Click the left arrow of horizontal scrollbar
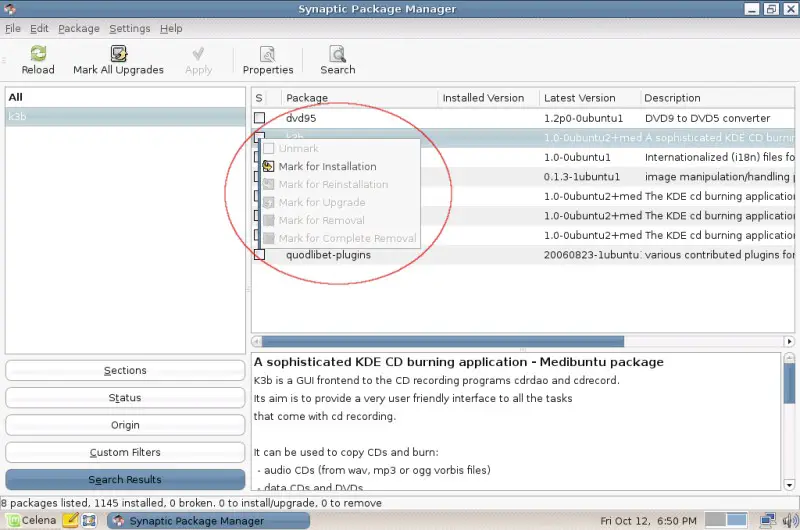The width and height of the screenshot is (800, 530). pyautogui.click(x=257, y=341)
